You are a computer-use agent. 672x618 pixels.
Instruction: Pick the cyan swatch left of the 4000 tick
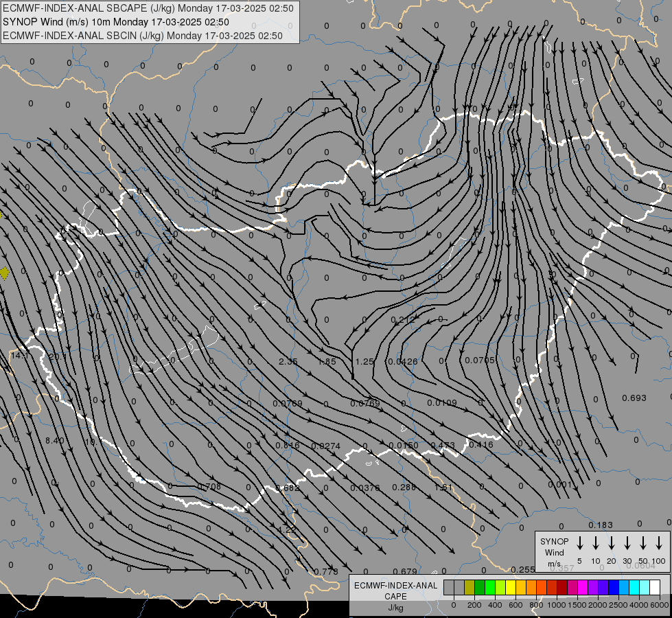tap(634, 587)
